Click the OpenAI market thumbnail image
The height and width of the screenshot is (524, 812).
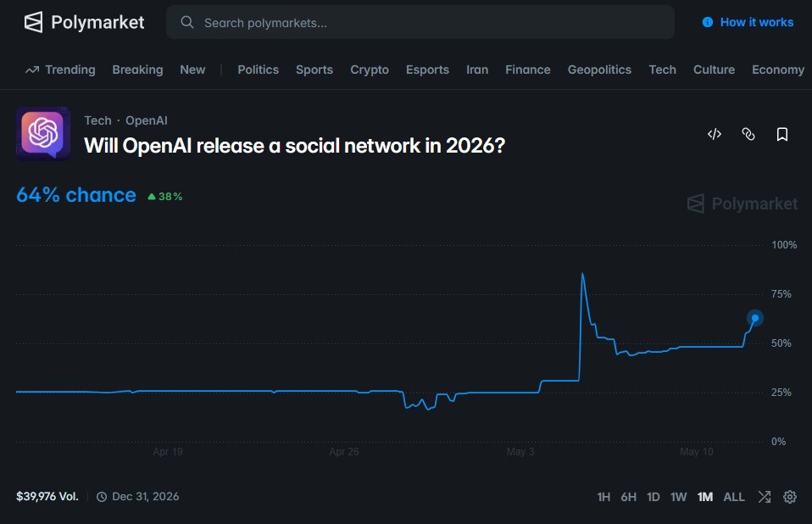click(x=43, y=134)
